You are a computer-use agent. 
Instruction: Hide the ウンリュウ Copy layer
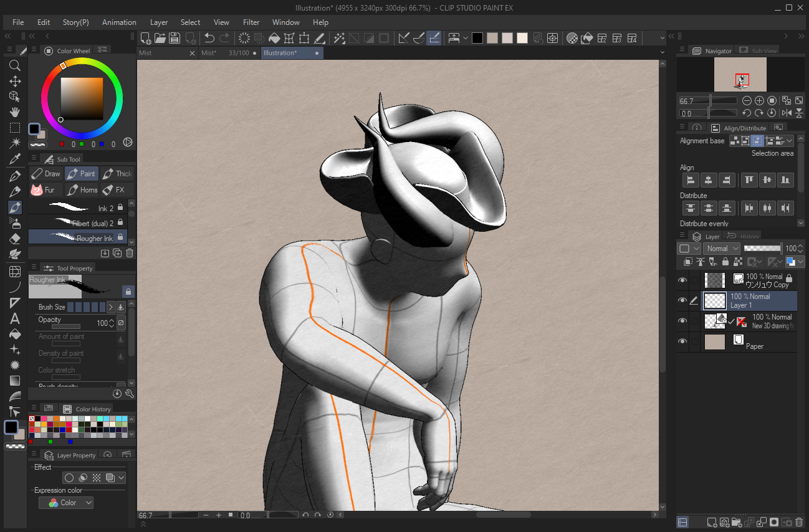682,280
